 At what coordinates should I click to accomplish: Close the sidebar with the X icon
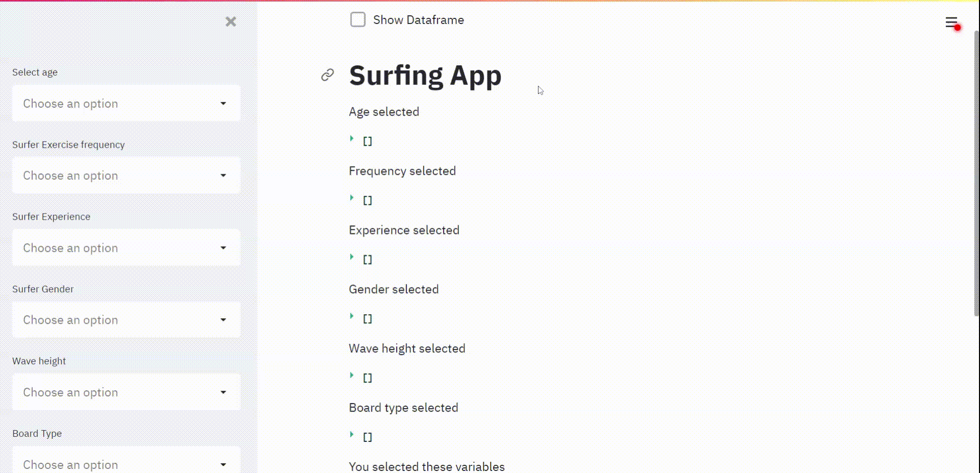(x=231, y=21)
